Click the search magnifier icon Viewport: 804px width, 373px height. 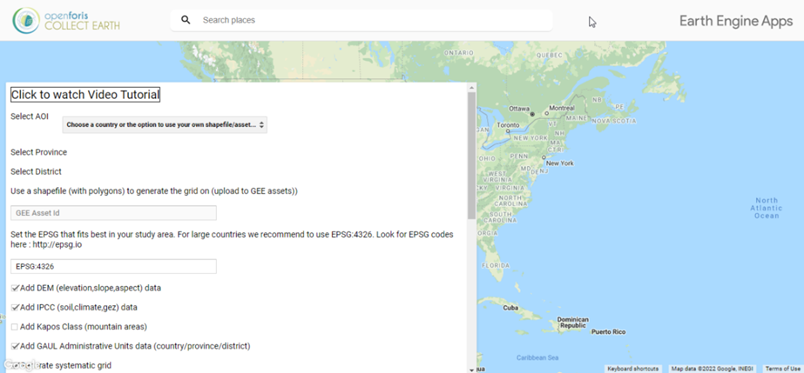[186, 20]
